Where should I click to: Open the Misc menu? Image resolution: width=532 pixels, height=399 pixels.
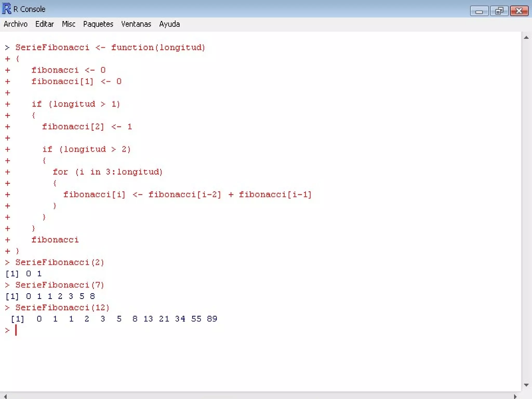coord(69,24)
